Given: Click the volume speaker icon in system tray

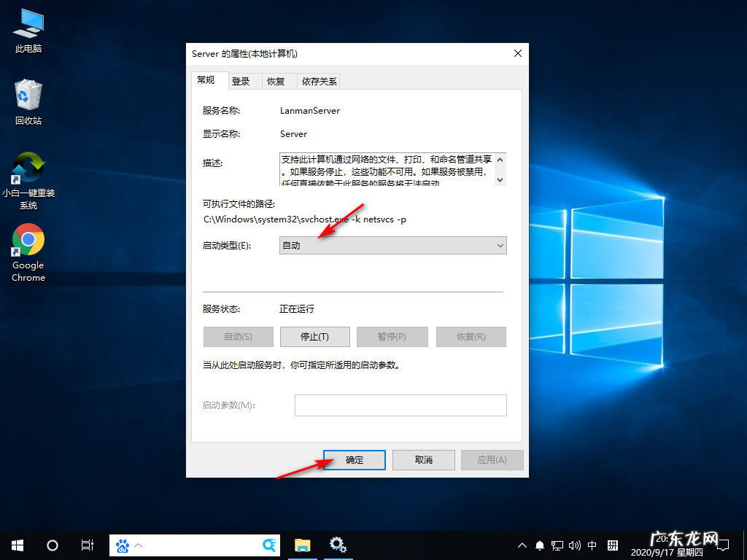Looking at the screenshot, I should (x=575, y=545).
